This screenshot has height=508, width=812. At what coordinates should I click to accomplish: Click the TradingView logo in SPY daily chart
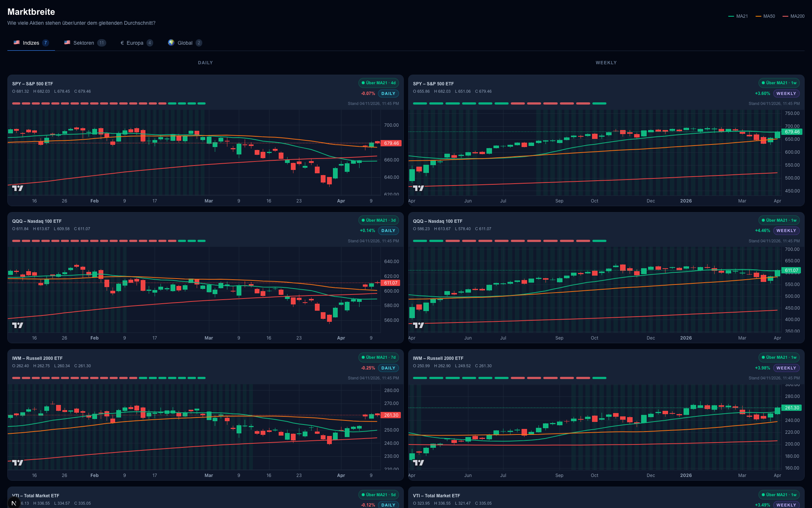[x=17, y=188]
